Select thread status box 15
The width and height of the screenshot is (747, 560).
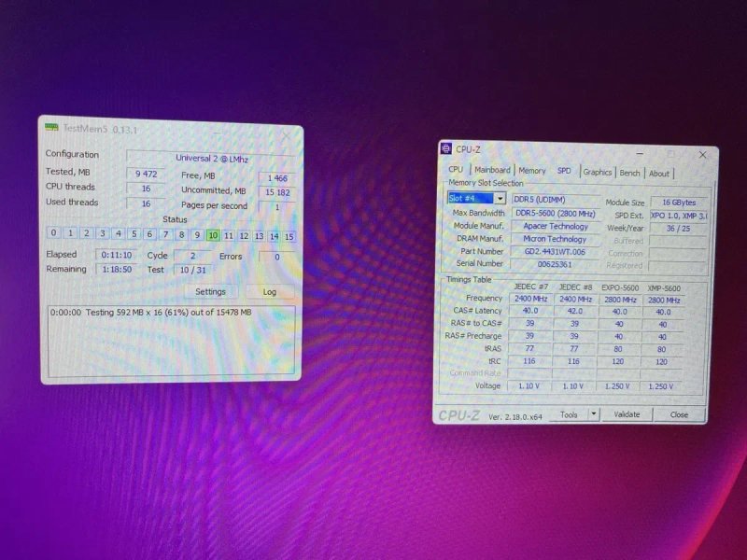coord(289,237)
